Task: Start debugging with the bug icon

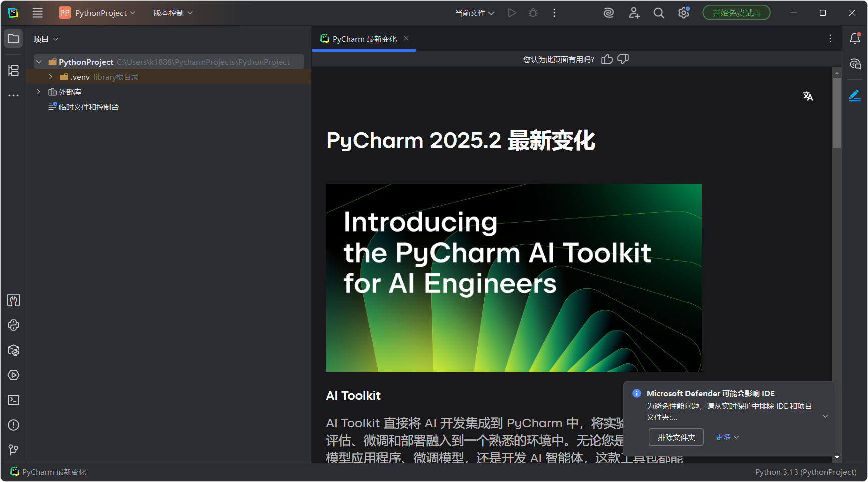Action: point(533,13)
